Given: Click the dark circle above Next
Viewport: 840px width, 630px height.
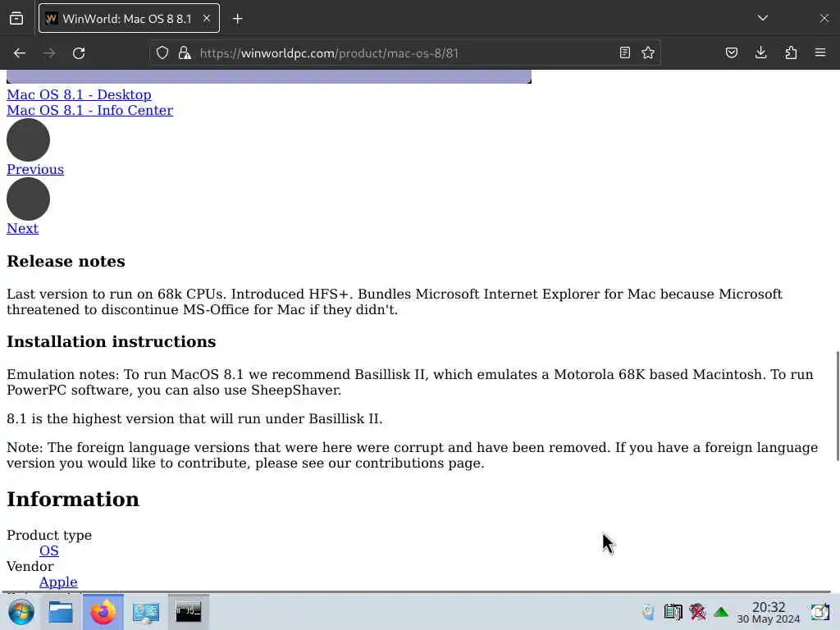Looking at the screenshot, I should [x=29, y=199].
